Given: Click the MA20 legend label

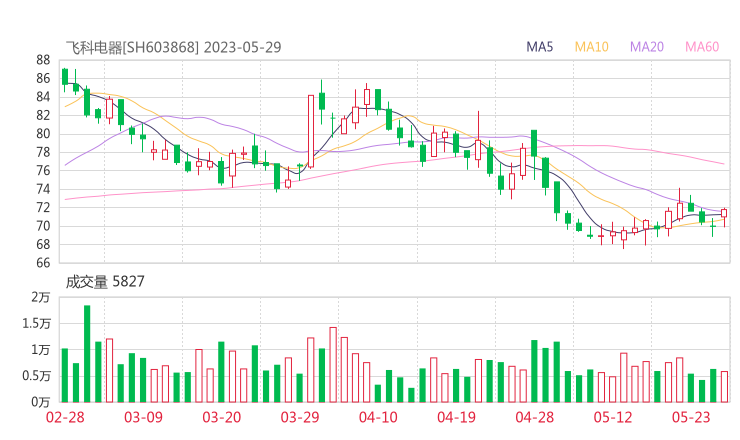Looking at the screenshot, I should [x=647, y=47].
